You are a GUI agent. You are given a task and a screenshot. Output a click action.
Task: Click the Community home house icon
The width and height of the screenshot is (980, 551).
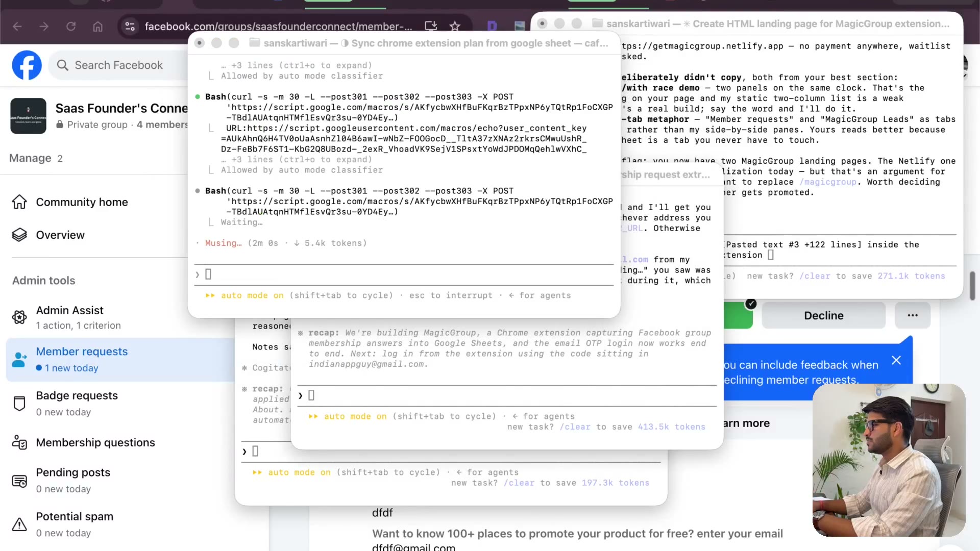click(19, 202)
